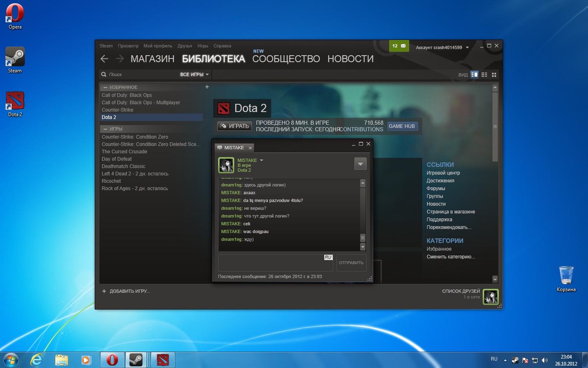Open the Opera desktop shortcut
Screen dimensions: 588x368
pyautogui.click(x=15, y=16)
